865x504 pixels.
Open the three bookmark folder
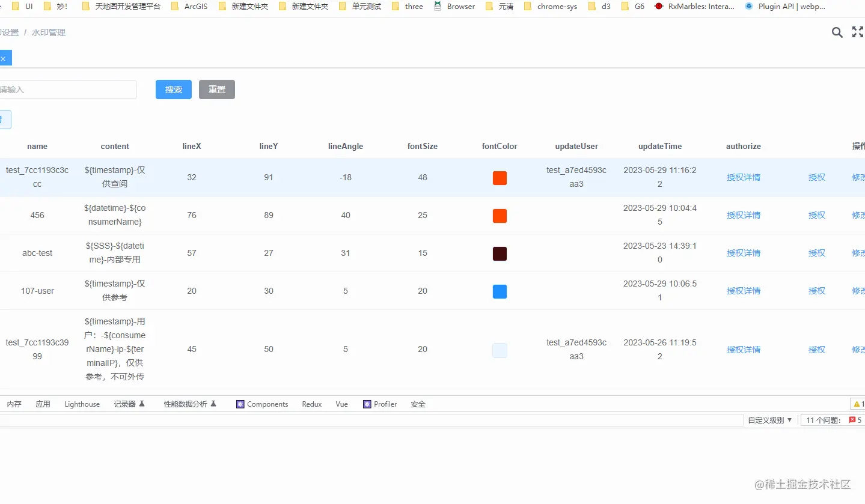tap(408, 7)
